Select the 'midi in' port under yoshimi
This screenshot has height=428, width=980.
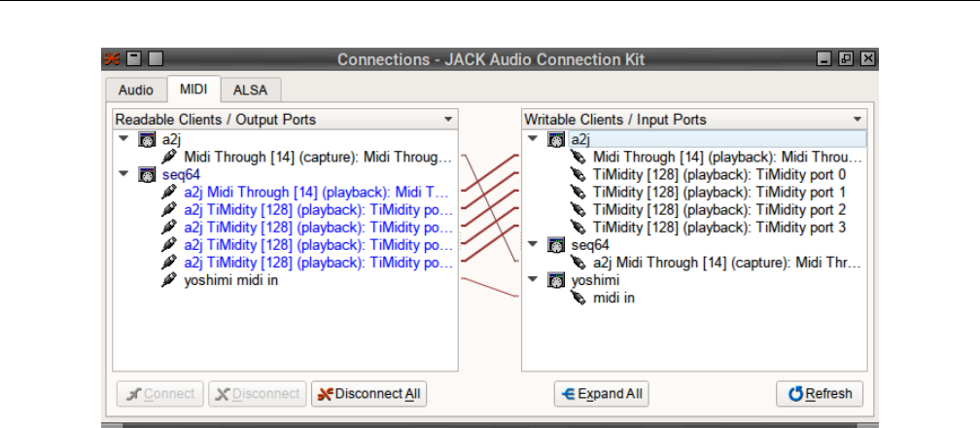(613, 298)
